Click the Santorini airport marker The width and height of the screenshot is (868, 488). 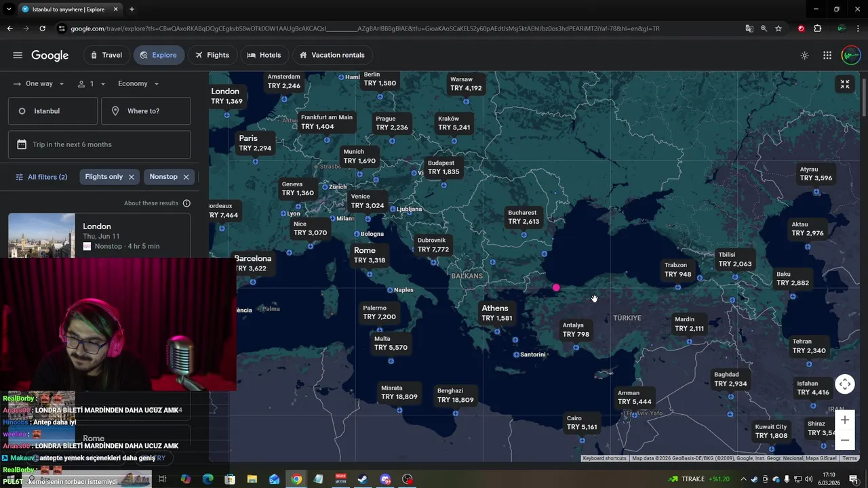coord(516,354)
